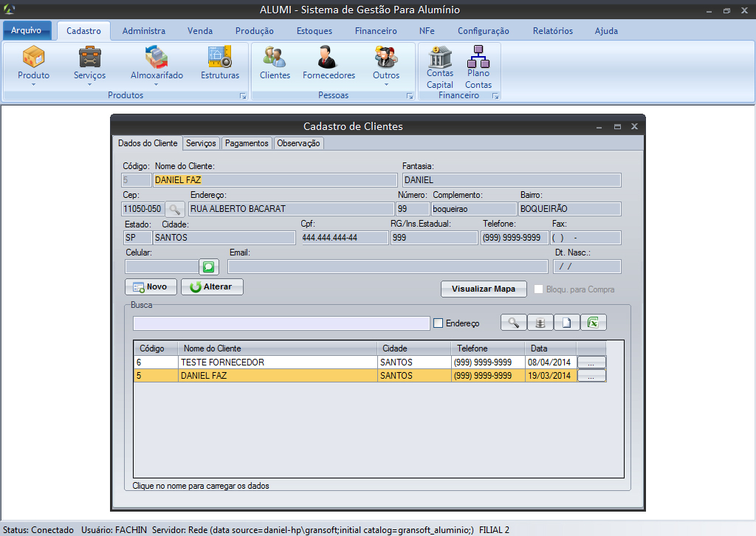Click the database list icon in Busca
Image resolution: width=756 pixels, height=536 pixels.
point(540,323)
